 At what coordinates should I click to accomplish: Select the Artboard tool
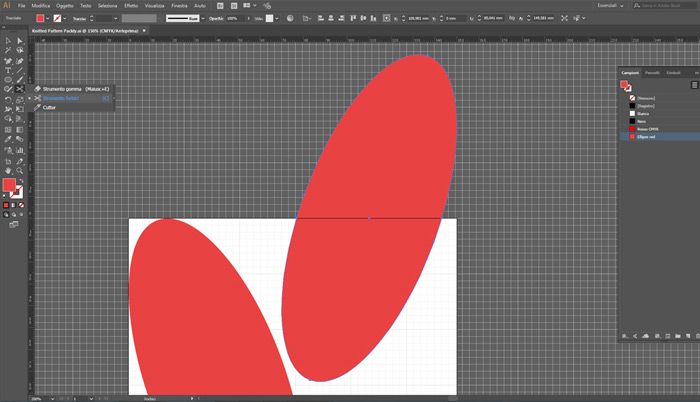(8, 161)
